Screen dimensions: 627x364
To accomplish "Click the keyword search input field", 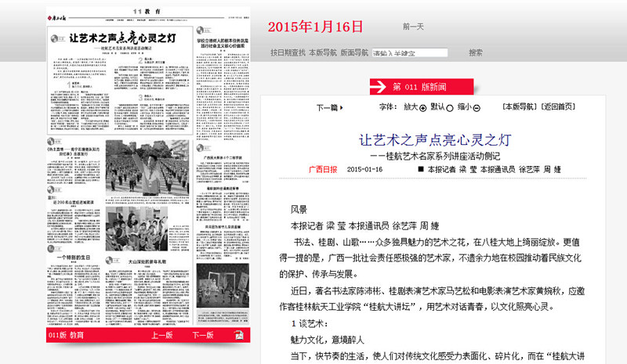I will coord(409,54).
